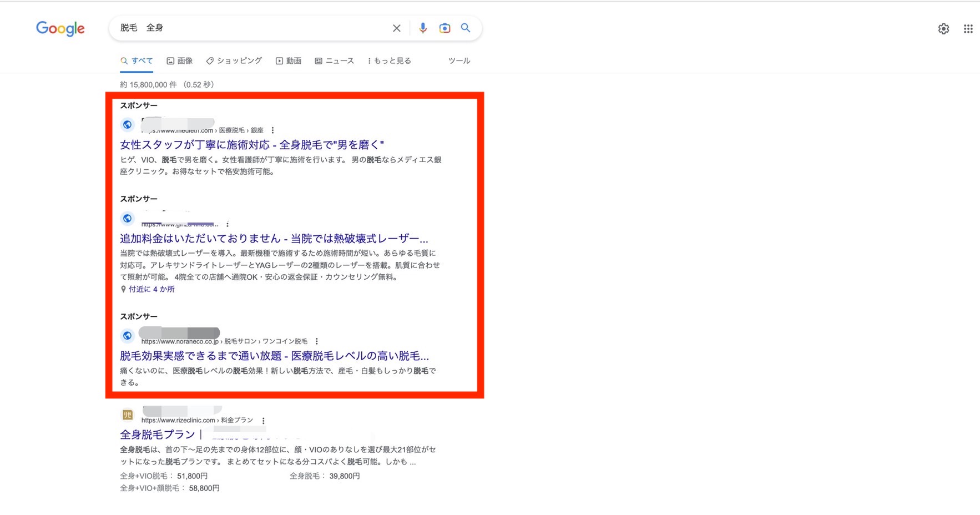Switch to the ショッピング tab

tap(234, 61)
